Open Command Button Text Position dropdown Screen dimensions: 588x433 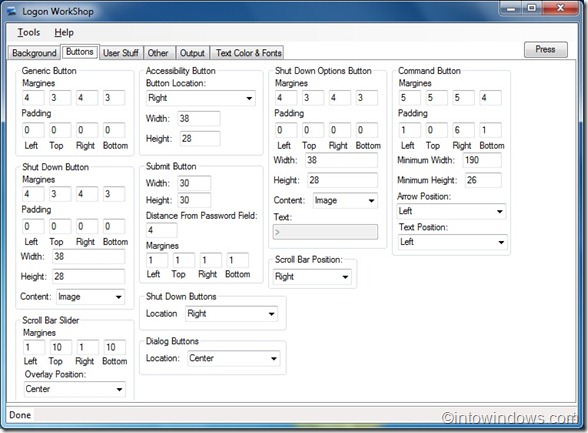click(x=453, y=242)
